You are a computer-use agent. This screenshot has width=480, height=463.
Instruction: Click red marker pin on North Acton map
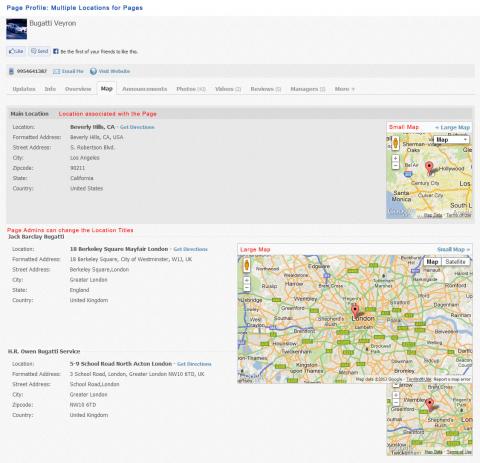click(430, 405)
